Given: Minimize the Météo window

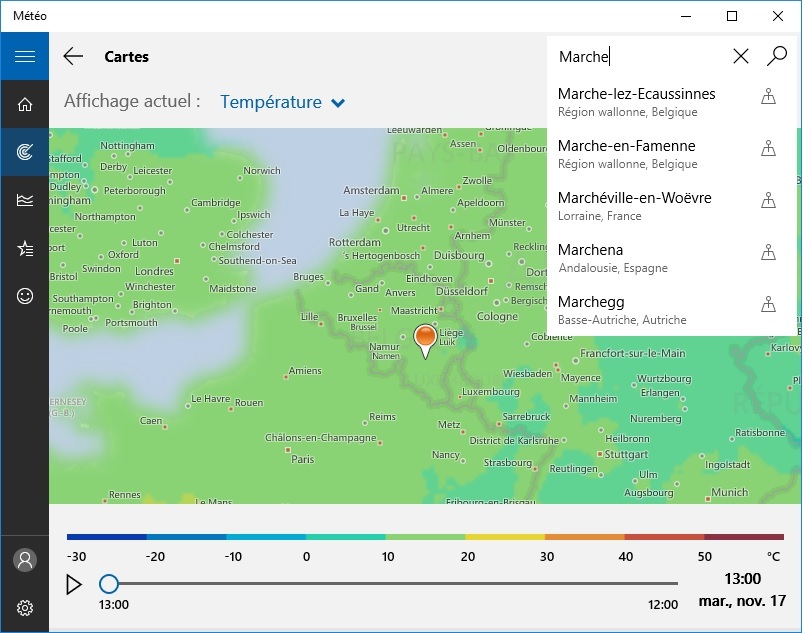Looking at the screenshot, I should [x=686, y=16].
